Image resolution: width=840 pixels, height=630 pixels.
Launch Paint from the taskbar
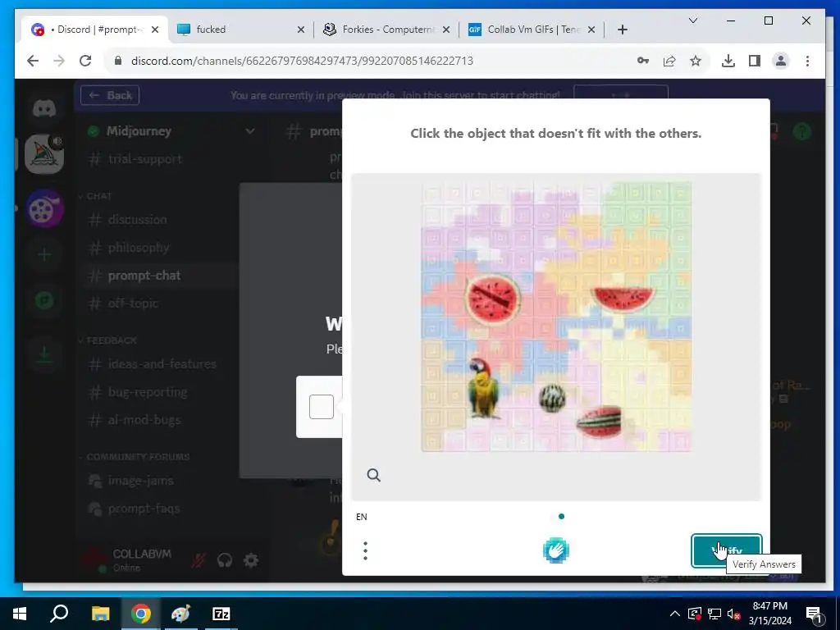pyautogui.click(x=180, y=614)
